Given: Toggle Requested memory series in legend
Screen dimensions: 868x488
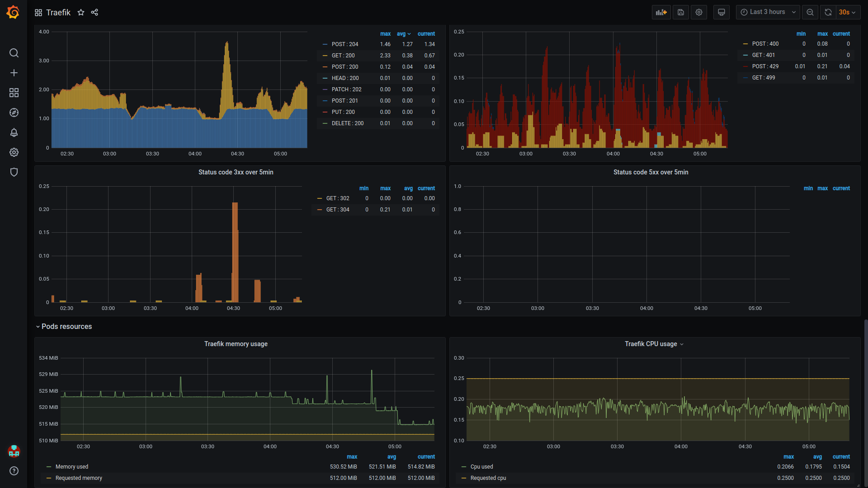Looking at the screenshot, I should point(79,478).
